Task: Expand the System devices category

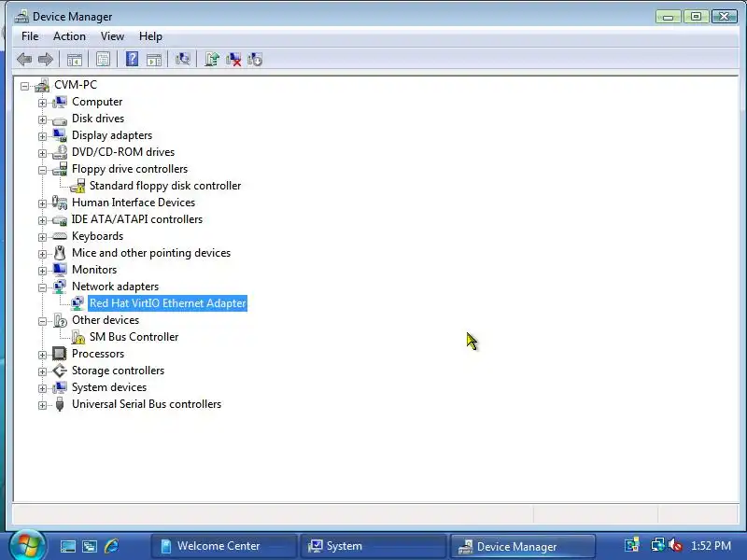Action: [42, 388]
